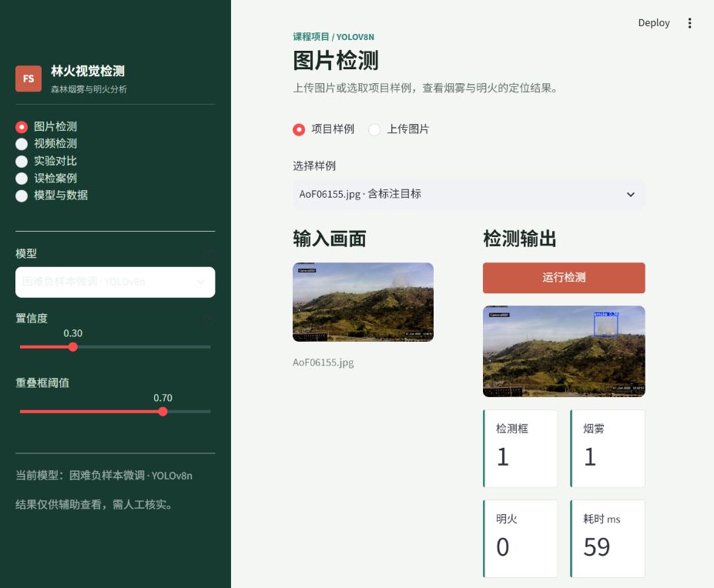This screenshot has height=588, width=714.
Task: Click the 运行检测 button
Action: click(564, 278)
